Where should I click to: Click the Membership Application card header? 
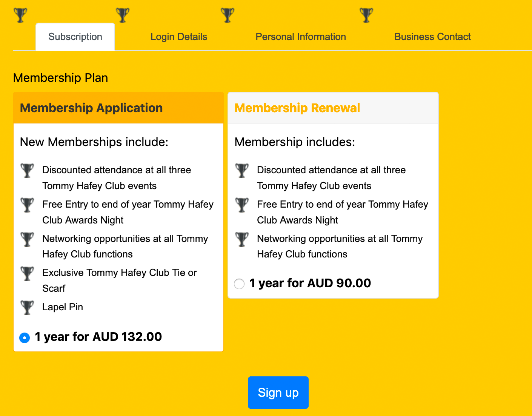tap(118, 108)
